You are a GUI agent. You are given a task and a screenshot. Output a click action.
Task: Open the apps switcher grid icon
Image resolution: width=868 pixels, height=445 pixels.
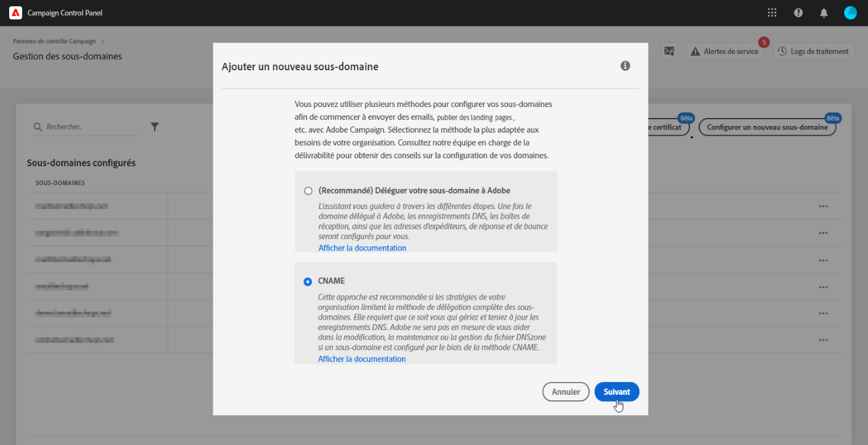click(x=772, y=13)
